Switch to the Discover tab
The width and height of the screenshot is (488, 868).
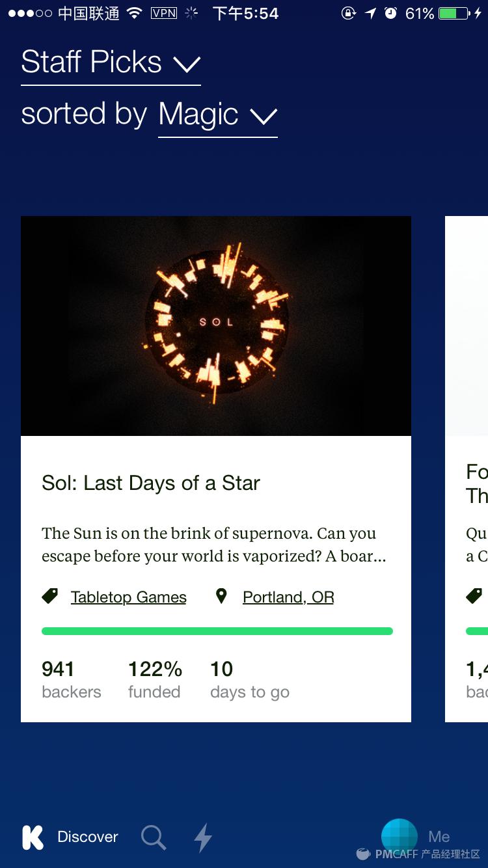87,837
